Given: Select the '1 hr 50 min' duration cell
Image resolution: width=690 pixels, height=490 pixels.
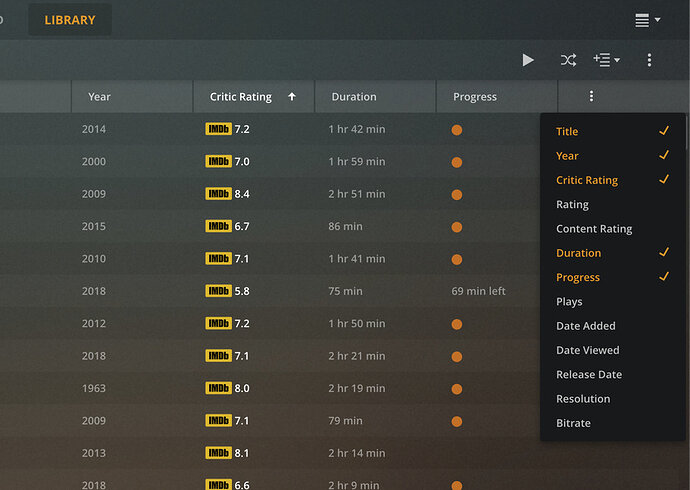Looking at the screenshot, I should (x=356, y=323).
